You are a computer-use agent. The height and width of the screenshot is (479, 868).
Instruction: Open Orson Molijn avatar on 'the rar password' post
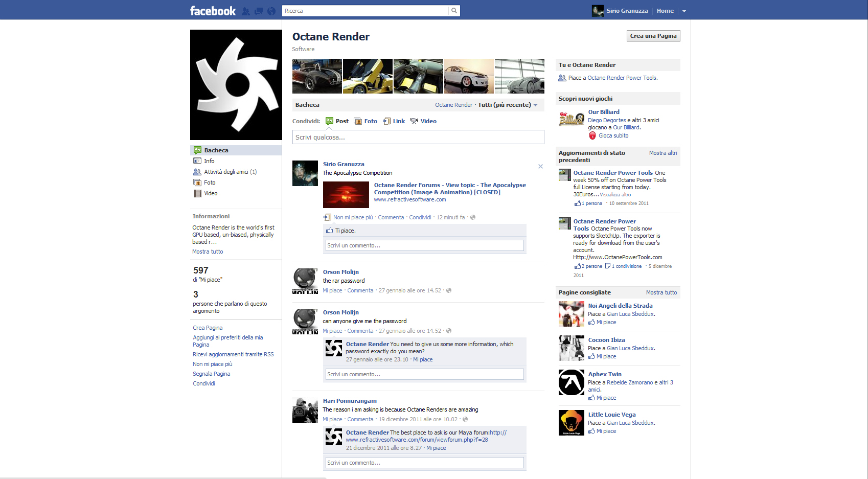click(305, 281)
